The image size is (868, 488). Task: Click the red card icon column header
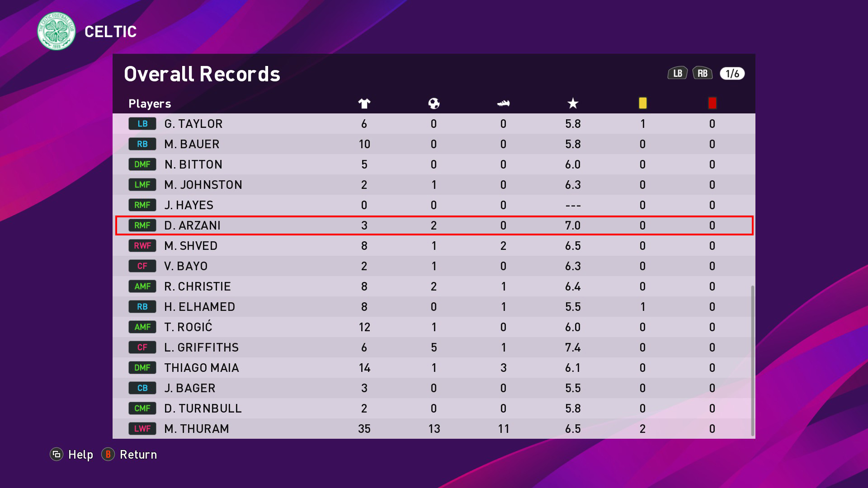coord(712,103)
